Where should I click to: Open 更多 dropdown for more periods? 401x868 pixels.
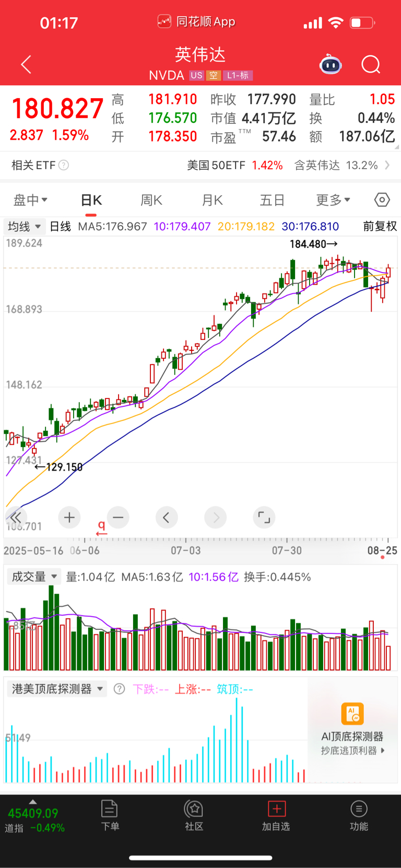333,200
